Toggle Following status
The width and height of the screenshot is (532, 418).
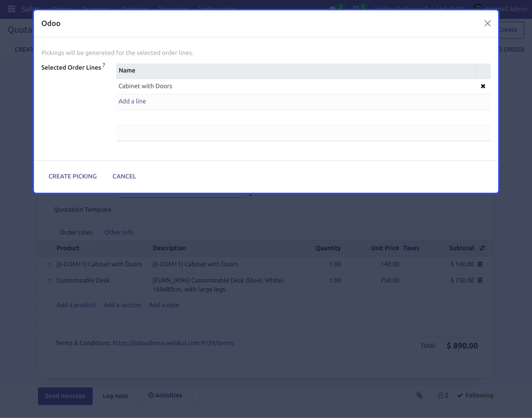click(x=475, y=395)
